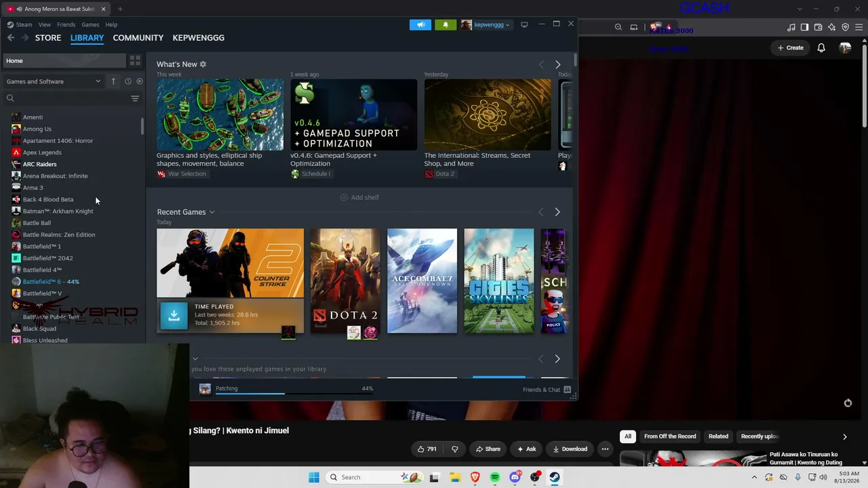Expand Recent Games shelf dropdown
This screenshot has width=868, height=488.
coord(212,212)
